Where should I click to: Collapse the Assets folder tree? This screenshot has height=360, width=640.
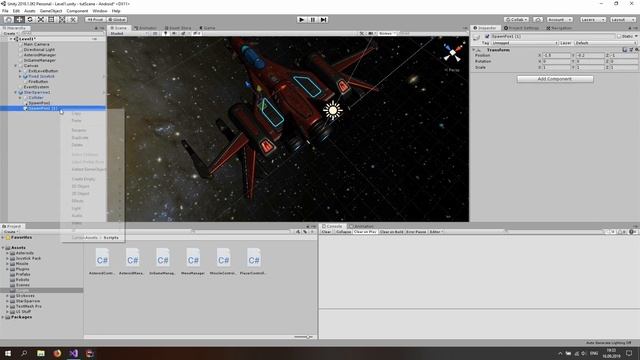pyautogui.click(x=3, y=248)
